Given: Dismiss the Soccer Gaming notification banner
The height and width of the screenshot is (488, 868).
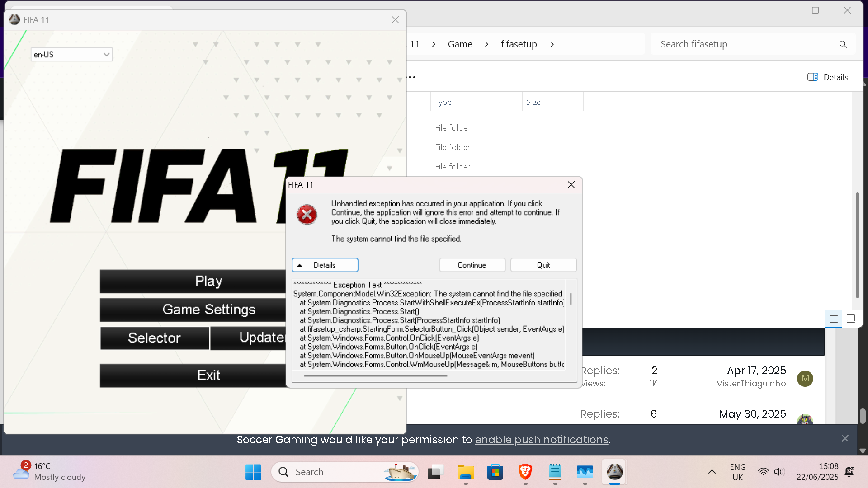Looking at the screenshot, I should pyautogui.click(x=845, y=439).
